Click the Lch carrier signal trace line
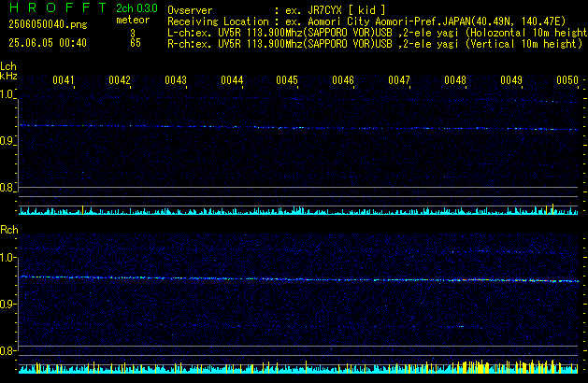The image size is (588, 383). 299,127
